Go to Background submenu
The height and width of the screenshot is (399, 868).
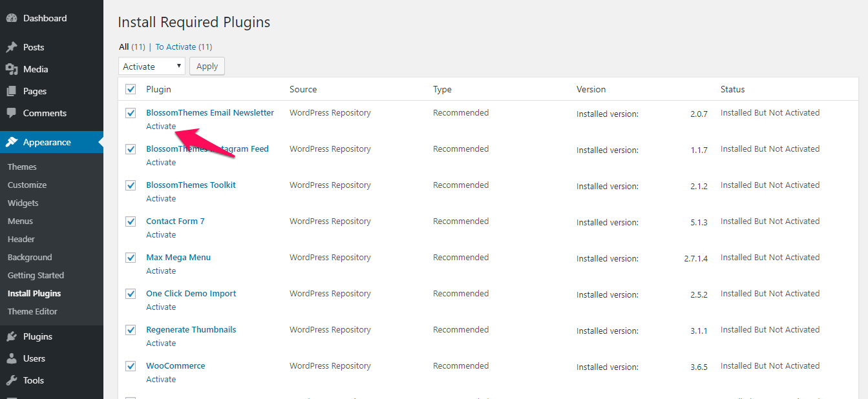(x=30, y=257)
